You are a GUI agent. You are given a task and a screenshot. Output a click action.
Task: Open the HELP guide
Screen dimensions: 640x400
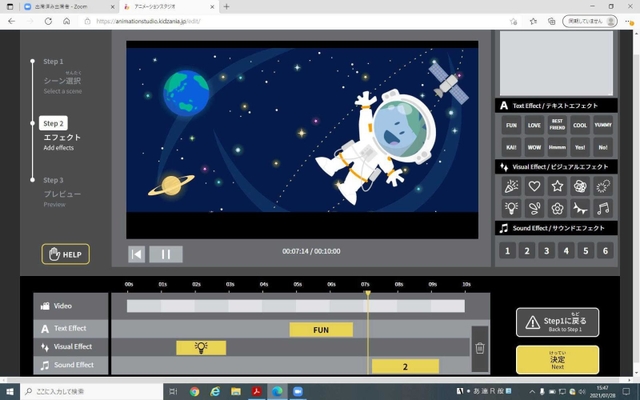pos(65,254)
